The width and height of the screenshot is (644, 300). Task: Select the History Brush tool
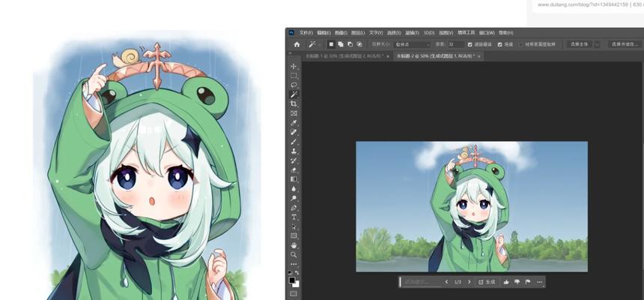pos(294,160)
